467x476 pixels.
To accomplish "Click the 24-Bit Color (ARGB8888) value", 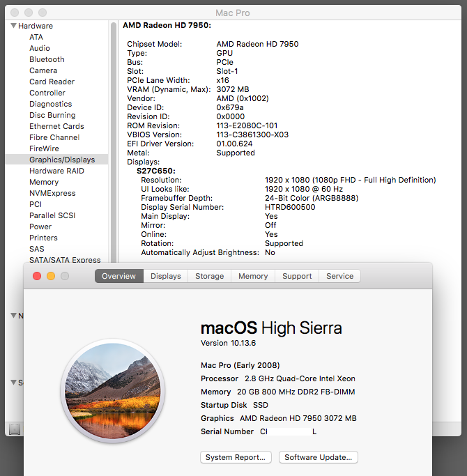I will coord(312,198).
